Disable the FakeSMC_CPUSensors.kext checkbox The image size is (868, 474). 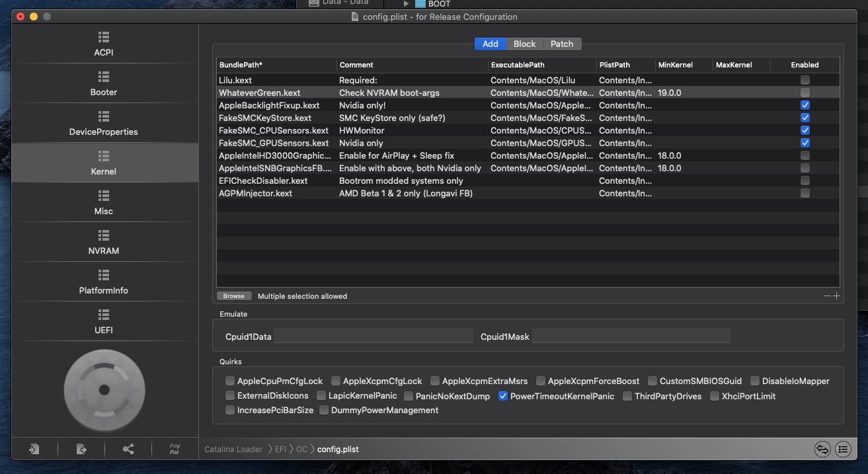coord(805,130)
